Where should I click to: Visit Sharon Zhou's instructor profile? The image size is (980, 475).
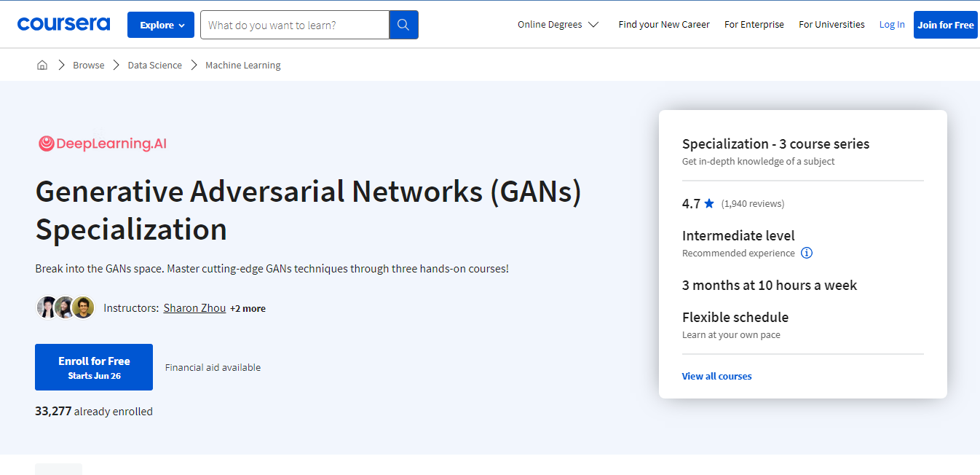(194, 308)
